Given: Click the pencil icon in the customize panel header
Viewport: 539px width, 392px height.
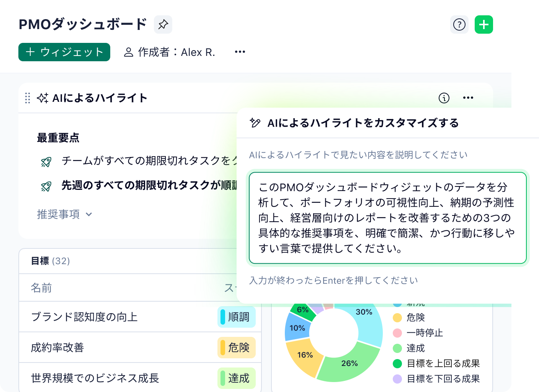Looking at the screenshot, I should point(255,123).
